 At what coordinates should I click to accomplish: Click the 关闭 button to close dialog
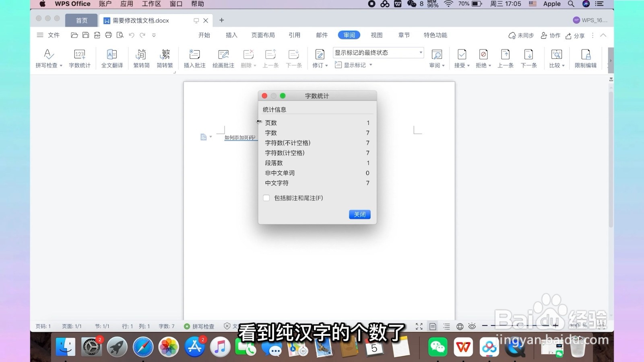pos(359,214)
